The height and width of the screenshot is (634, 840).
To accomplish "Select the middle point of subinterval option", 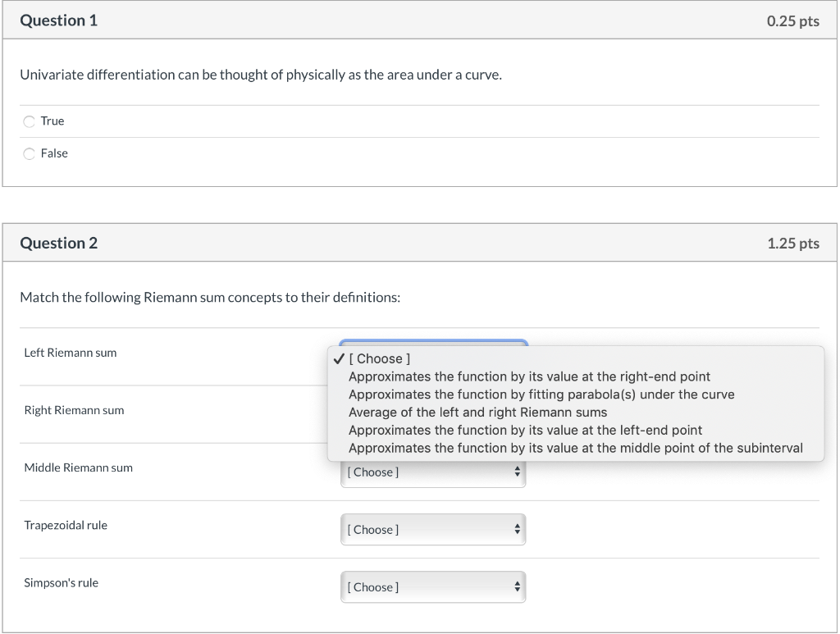I will (575, 448).
